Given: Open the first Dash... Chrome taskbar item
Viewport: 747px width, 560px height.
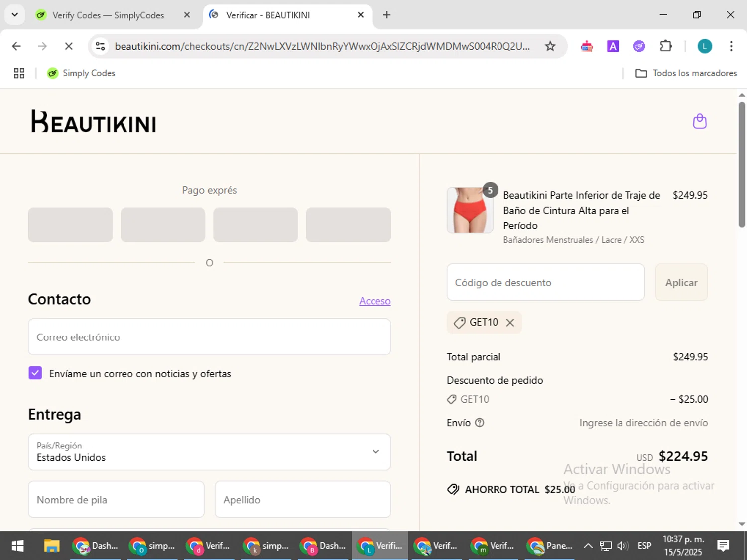Looking at the screenshot, I should pyautogui.click(x=96, y=546).
